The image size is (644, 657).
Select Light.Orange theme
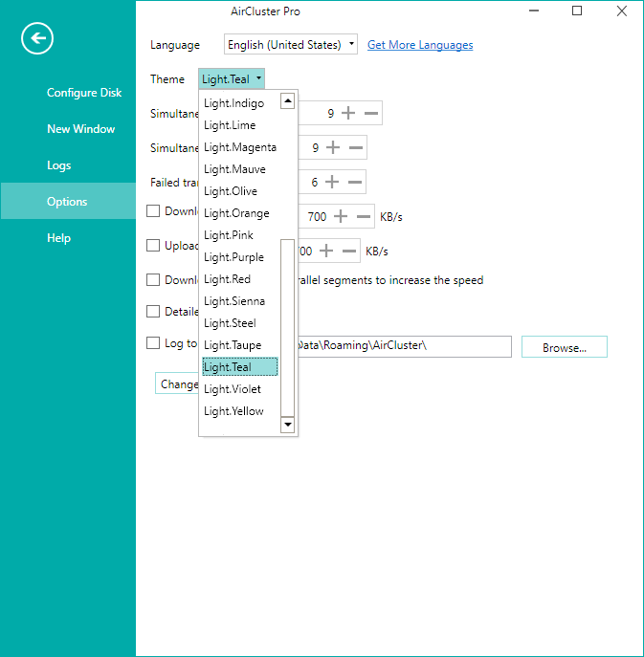[x=240, y=213]
